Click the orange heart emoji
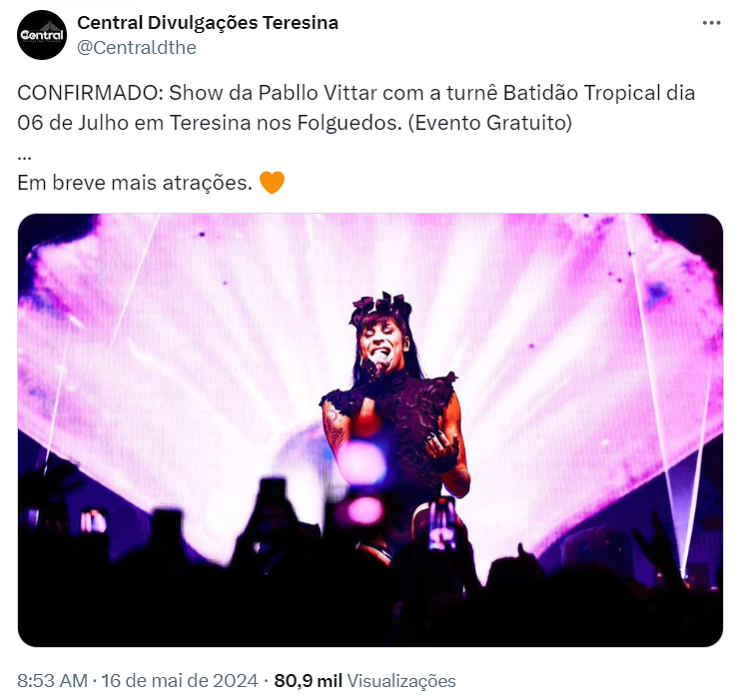Screen dimensions: 739x700 pos(272,183)
